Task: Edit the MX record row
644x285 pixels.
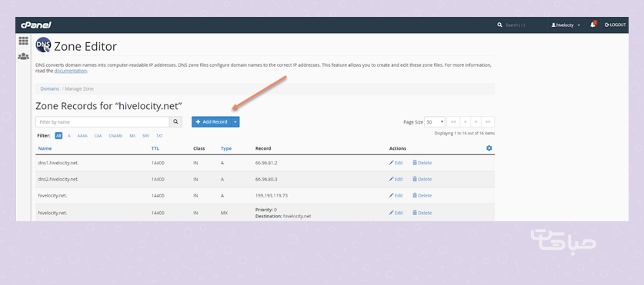Action: pyautogui.click(x=396, y=213)
